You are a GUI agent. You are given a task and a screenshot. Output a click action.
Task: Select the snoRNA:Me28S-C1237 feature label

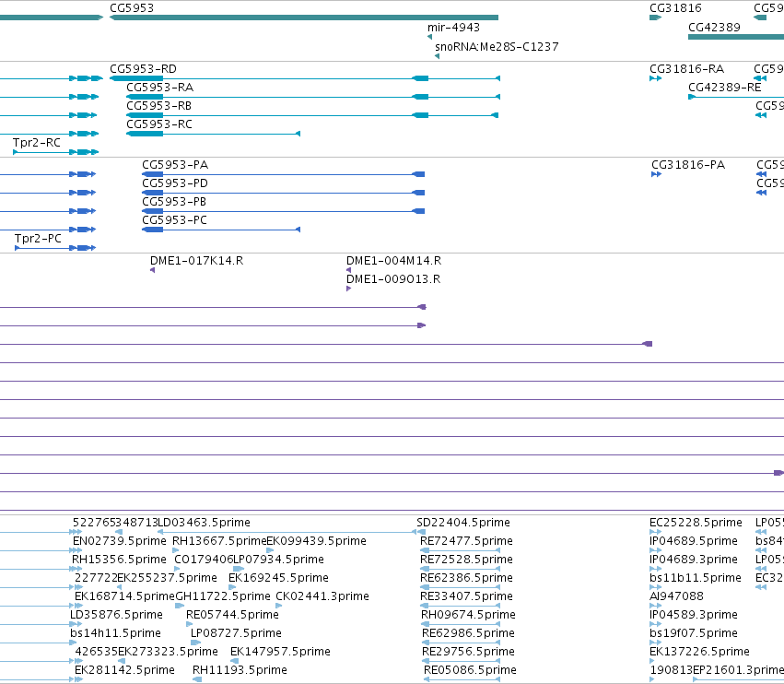[497, 47]
